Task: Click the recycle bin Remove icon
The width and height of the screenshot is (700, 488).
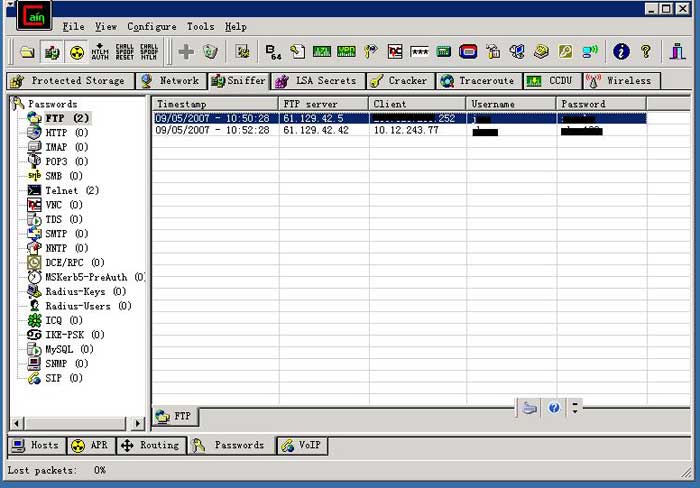Action: 210,52
